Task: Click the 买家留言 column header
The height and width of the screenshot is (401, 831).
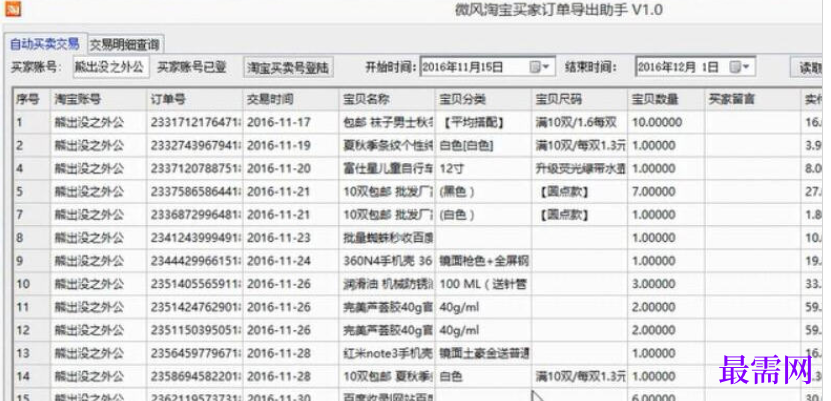Action: pos(752,99)
